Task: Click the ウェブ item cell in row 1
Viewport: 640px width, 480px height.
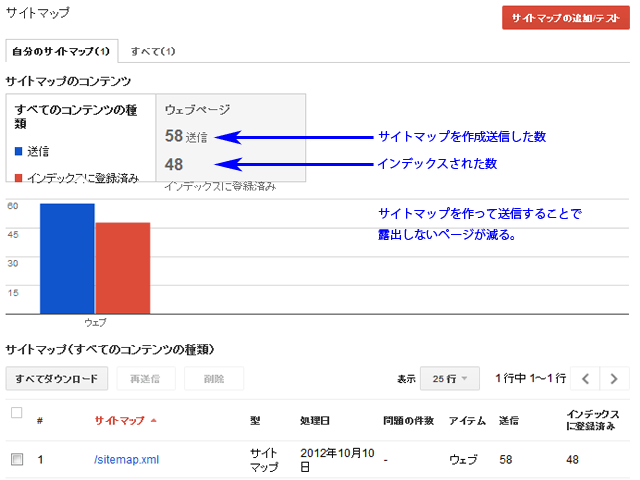Action: 463,460
